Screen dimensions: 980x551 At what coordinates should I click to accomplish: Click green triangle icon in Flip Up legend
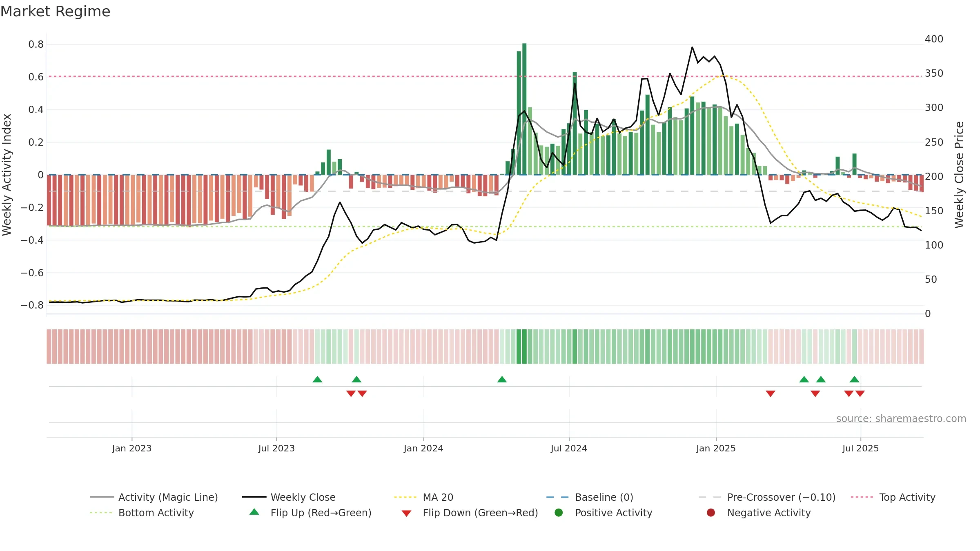(x=254, y=512)
